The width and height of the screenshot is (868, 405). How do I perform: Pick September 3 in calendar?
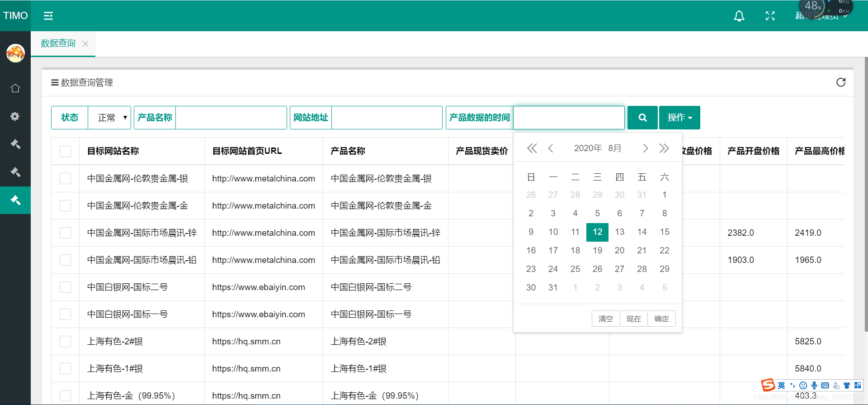[x=619, y=288]
